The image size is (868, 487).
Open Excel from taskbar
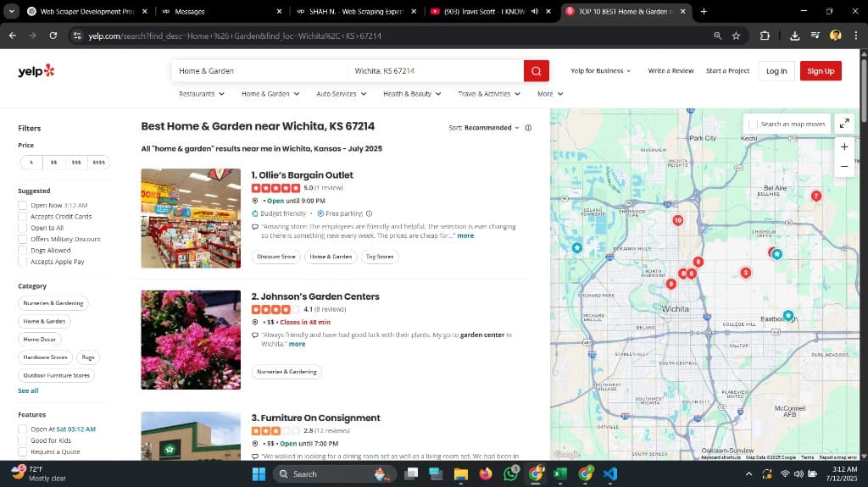pos(560,474)
